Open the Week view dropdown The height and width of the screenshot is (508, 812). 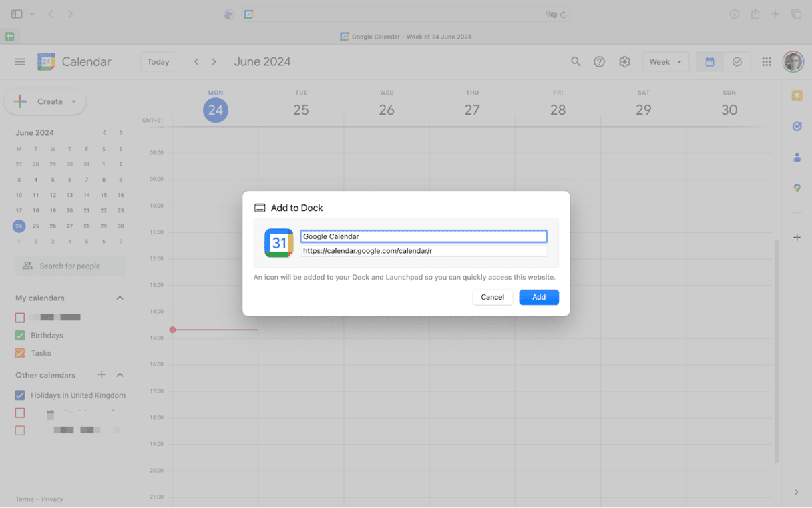coord(665,62)
